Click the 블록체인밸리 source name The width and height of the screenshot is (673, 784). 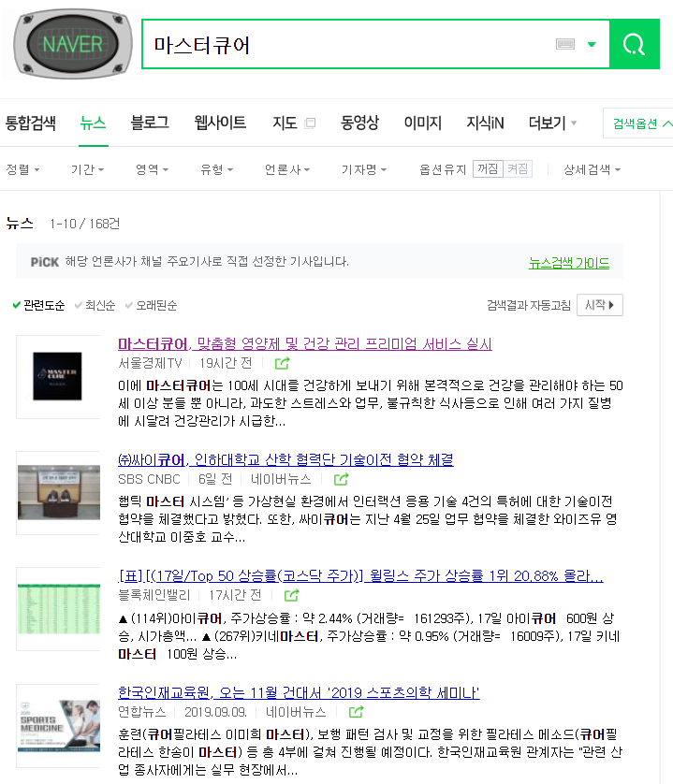click(x=154, y=595)
